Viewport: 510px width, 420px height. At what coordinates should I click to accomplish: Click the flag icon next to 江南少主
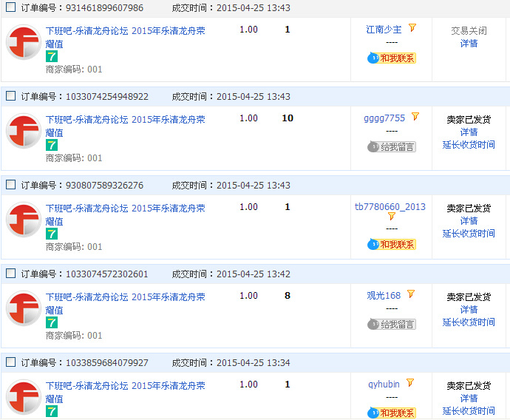[x=412, y=28]
